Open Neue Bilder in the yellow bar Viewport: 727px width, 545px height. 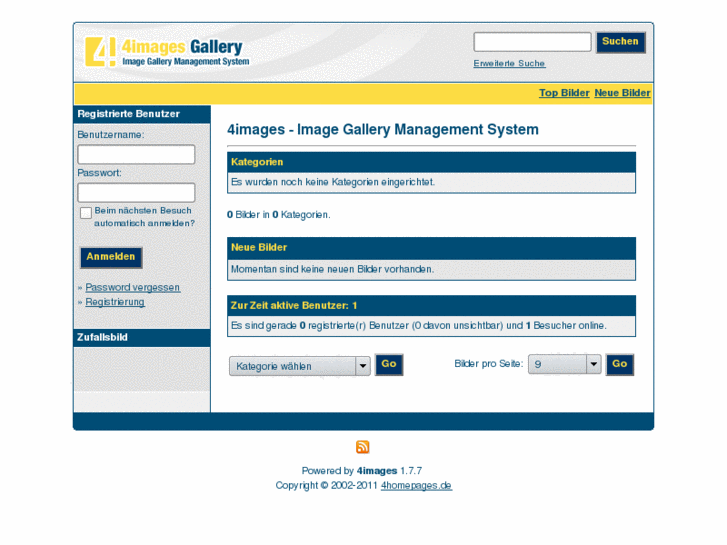pyautogui.click(x=622, y=93)
